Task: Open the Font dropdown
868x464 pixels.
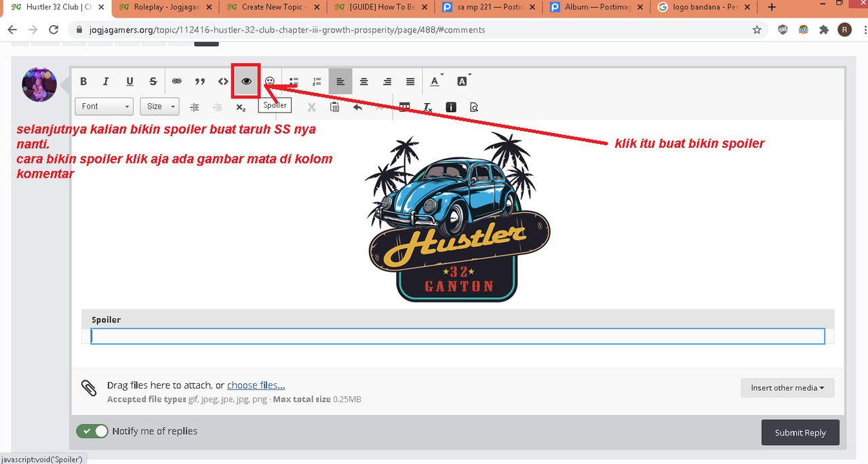Action: tap(104, 107)
